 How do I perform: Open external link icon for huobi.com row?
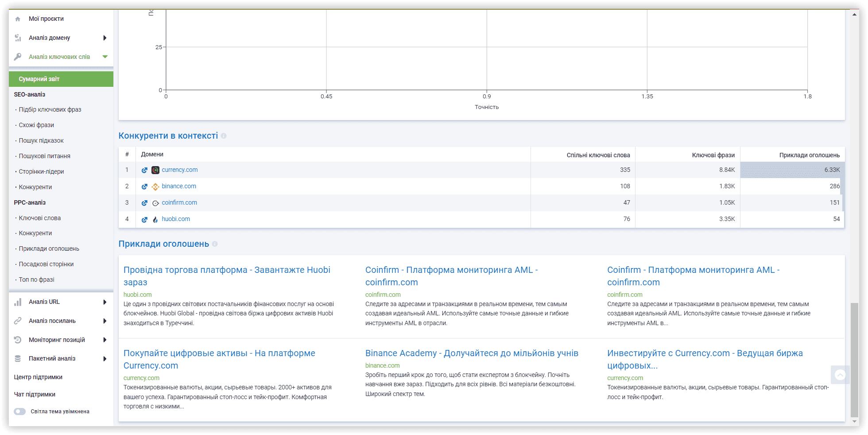click(x=144, y=219)
